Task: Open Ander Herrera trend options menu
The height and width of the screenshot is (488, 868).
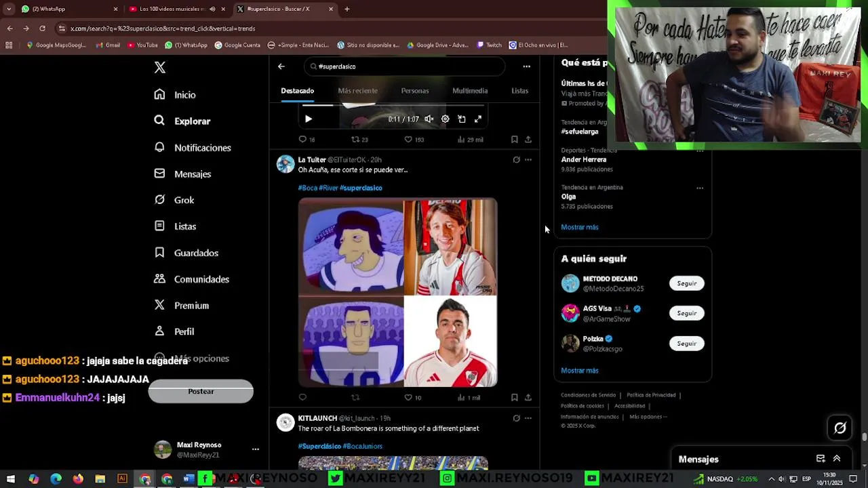Action: click(x=700, y=151)
